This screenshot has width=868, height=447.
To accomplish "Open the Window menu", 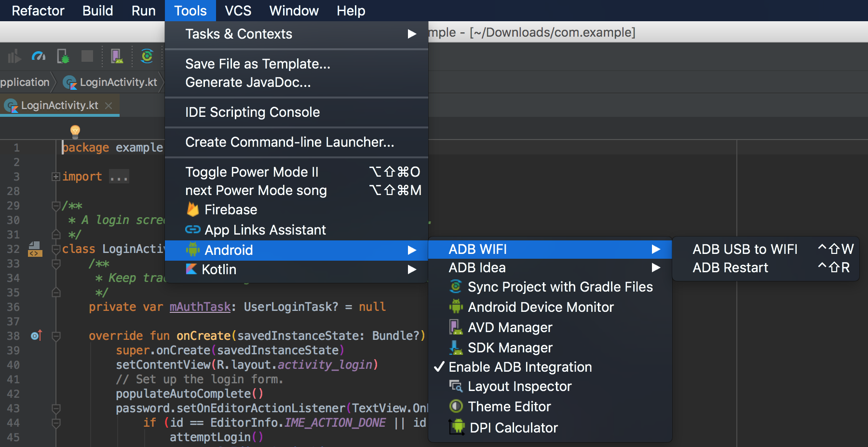I will [294, 11].
